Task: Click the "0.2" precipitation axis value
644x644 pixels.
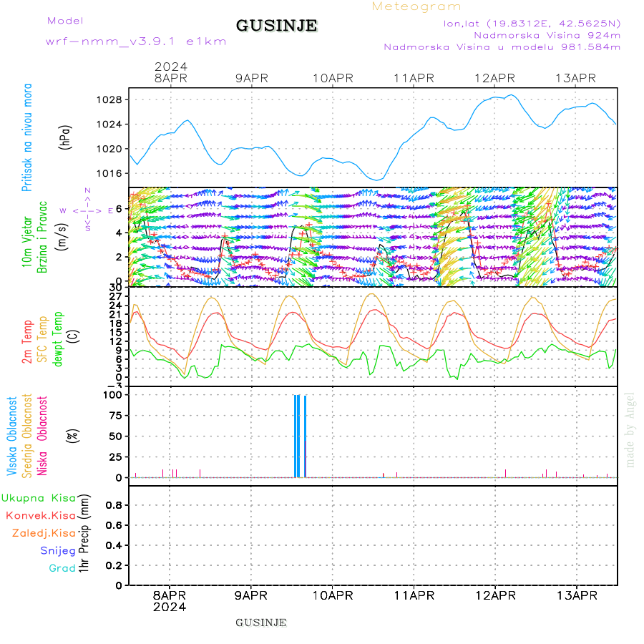Action: coord(114,565)
